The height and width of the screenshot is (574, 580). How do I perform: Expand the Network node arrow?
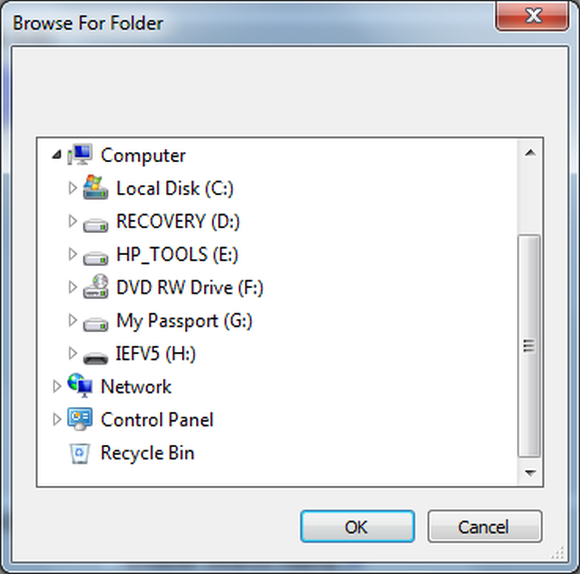pyautogui.click(x=57, y=386)
